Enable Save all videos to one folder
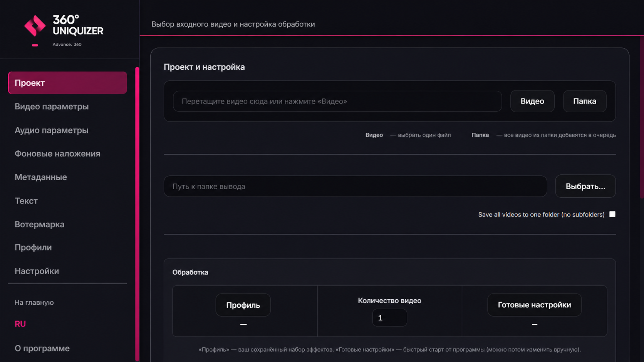This screenshot has width=644, height=362. pyautogui.click(x=612, y=214)
